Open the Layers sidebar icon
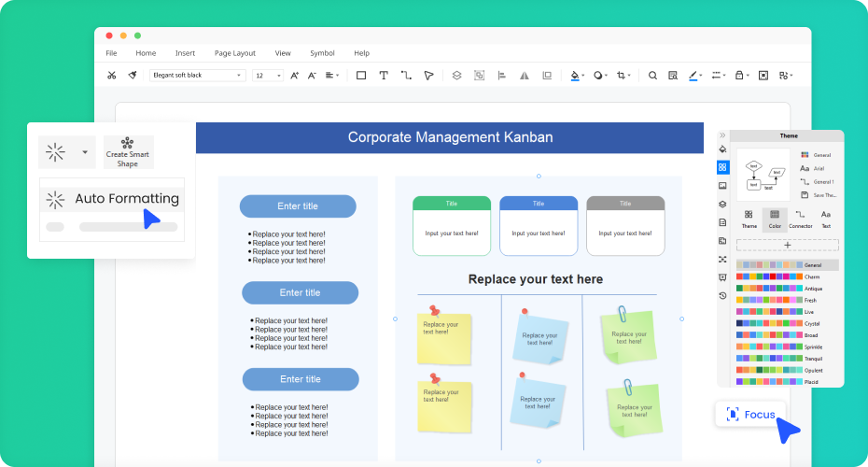 tap(722, 204)
